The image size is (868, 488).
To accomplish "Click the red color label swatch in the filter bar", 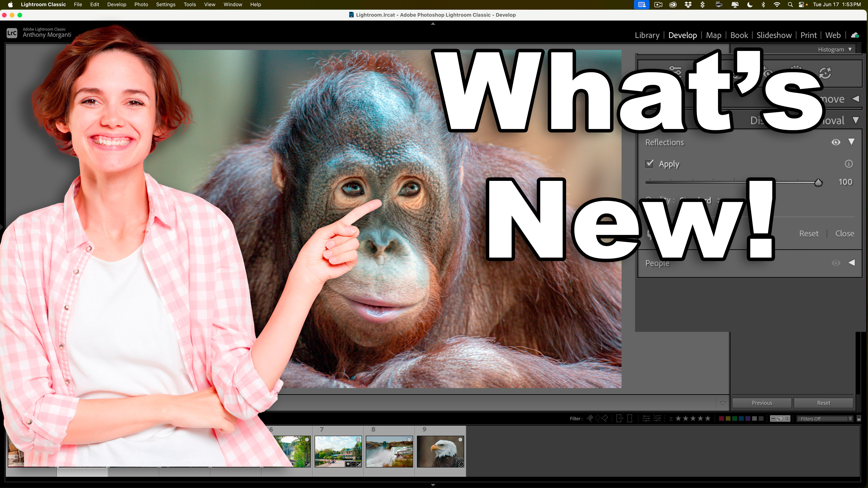I will click(721, 418).
